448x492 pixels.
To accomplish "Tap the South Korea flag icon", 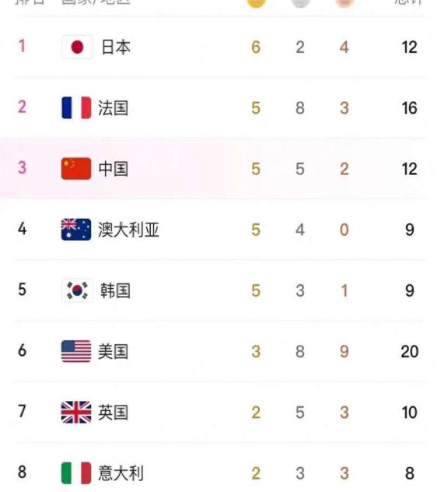I will [77, 290].
